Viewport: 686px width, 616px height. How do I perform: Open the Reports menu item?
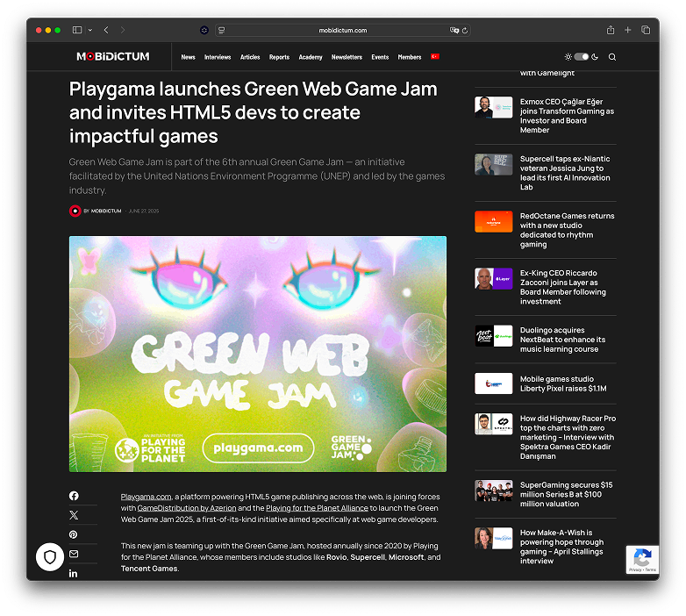[x=279, y=57]
